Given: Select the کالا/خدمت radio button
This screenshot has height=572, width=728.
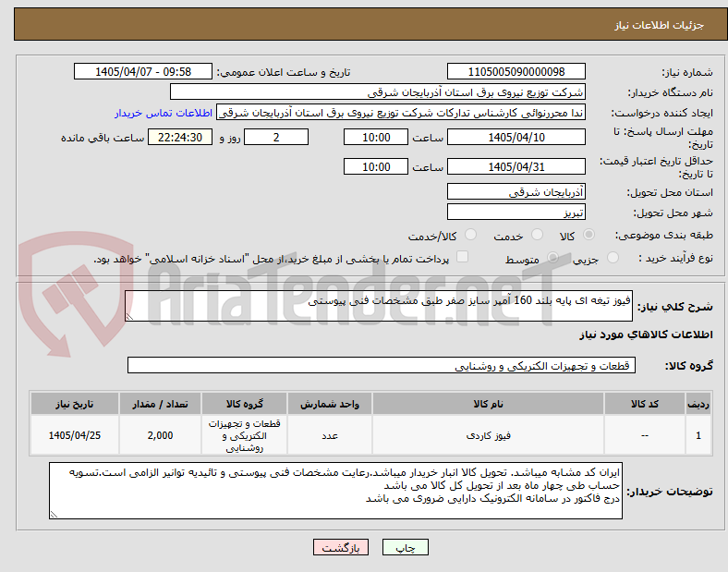Looking at the screenshot, I should coord(470,235).
